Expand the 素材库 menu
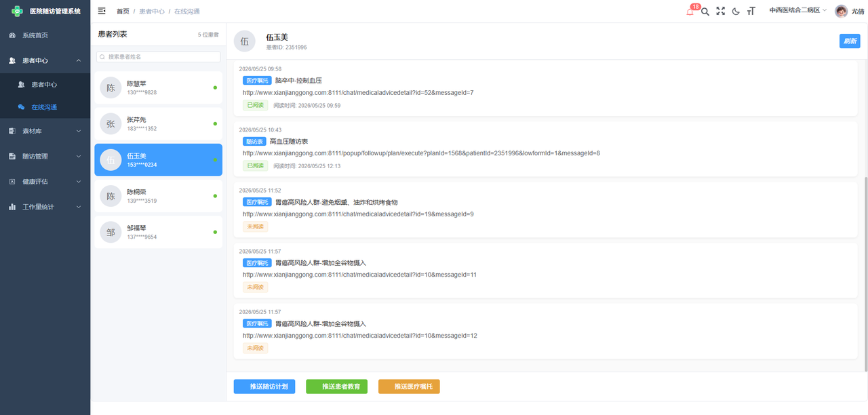Viewport: 868px width, 415px height. click(45, 131)
